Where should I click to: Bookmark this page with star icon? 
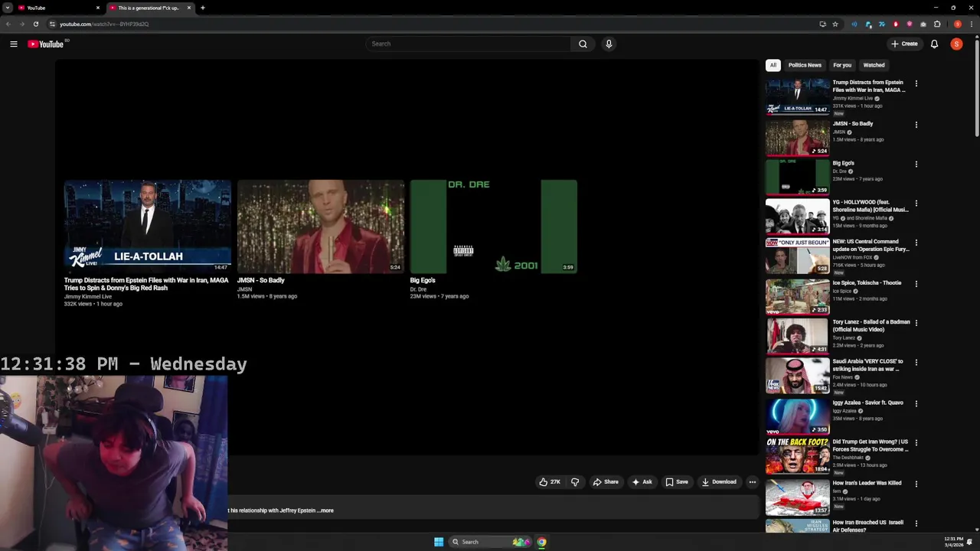[x=835, y=24]
